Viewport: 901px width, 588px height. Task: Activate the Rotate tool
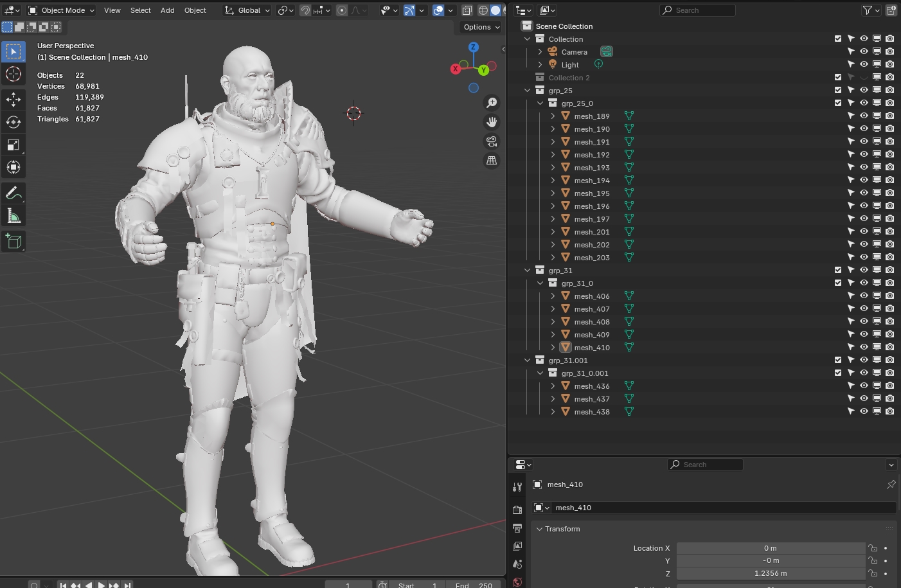pos(13,122)
